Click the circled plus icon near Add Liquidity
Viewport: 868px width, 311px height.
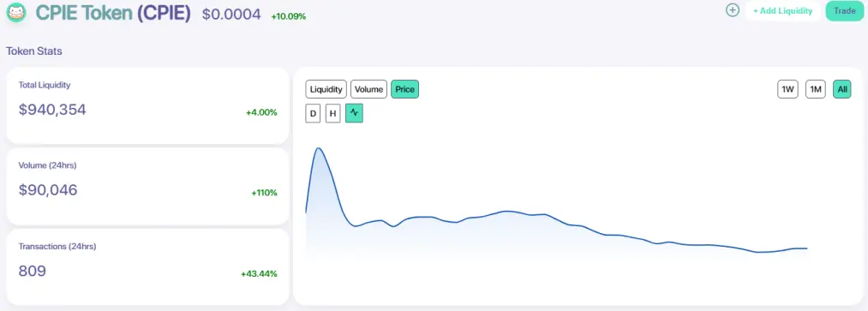click(x=733, y=10)
